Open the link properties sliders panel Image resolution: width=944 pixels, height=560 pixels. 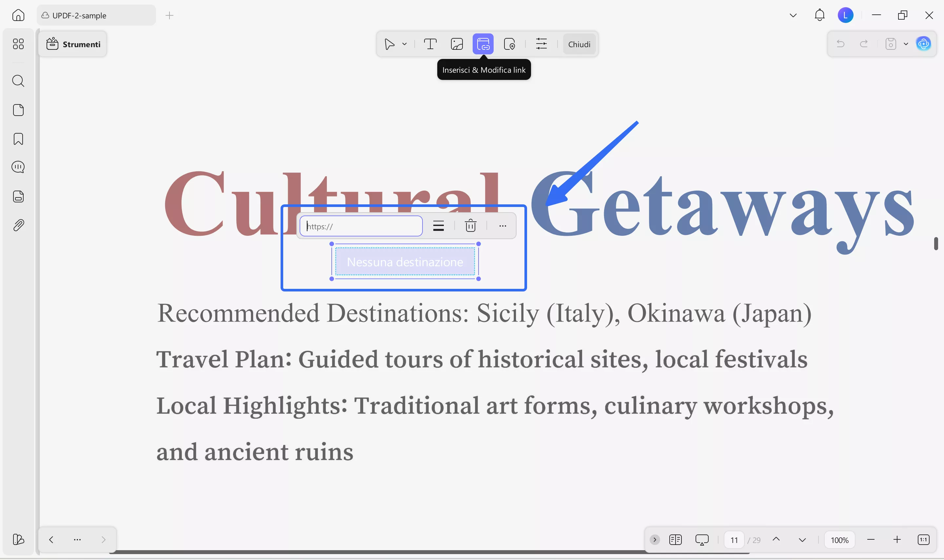541,44
